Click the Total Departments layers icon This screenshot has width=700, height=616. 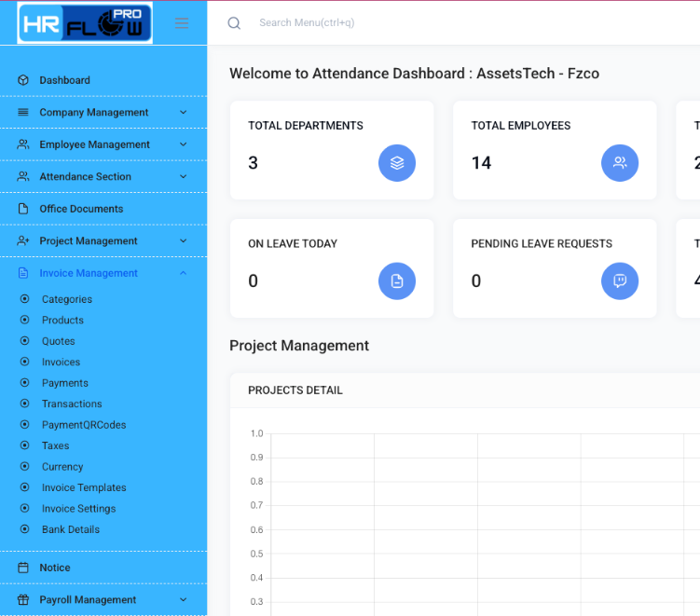point(396,163)
